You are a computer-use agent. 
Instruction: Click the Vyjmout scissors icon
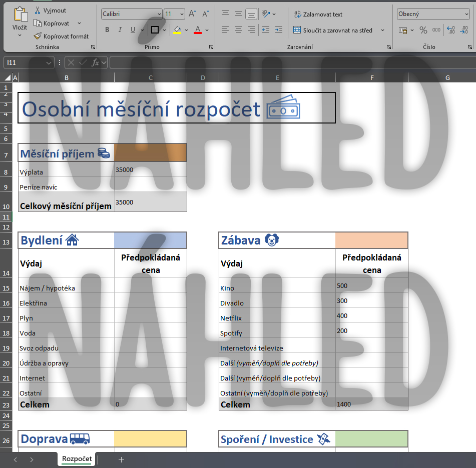38,10
